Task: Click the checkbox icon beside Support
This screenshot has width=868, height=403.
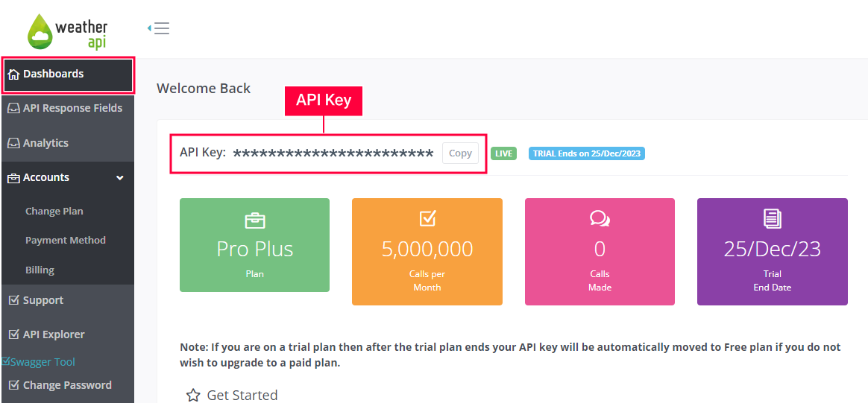Action: (x=14, y=300)
